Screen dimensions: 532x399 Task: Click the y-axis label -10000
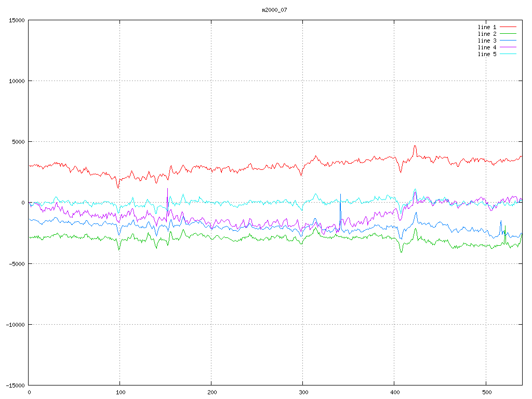[x=16, y=325]
